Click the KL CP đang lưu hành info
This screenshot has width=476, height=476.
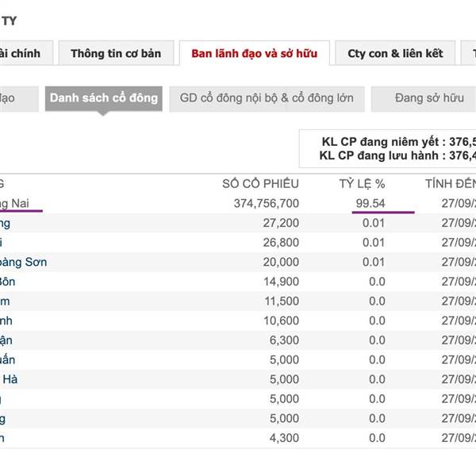click(397, 155)
